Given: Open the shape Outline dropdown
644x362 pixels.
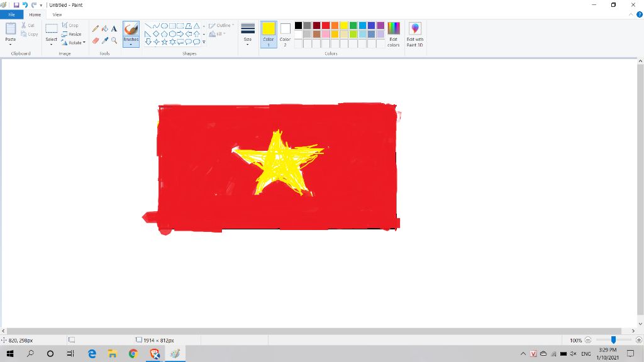Looking at the screenshot, I should (x=221, y=25).
